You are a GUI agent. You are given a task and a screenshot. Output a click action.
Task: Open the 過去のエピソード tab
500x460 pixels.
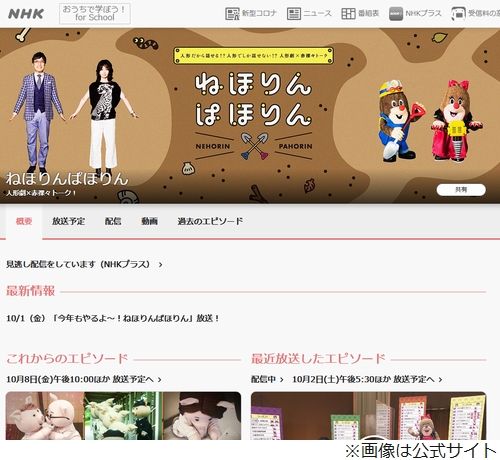(x=210, y=221)
